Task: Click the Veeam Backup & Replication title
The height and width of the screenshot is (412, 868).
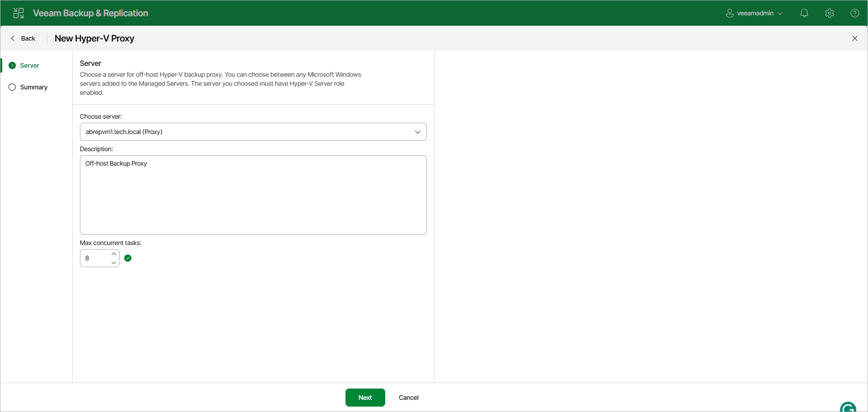Action: click(x=90, y=13)
